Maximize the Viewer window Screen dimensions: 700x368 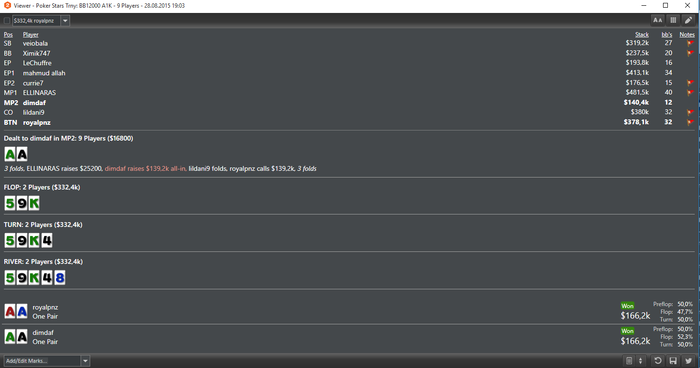click(x=665, y=5)
